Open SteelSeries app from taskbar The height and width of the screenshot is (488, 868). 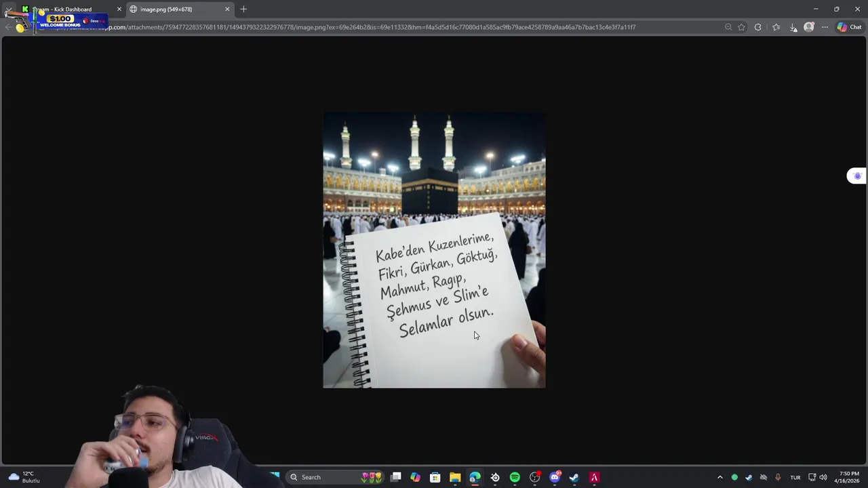tap(495, 477)
